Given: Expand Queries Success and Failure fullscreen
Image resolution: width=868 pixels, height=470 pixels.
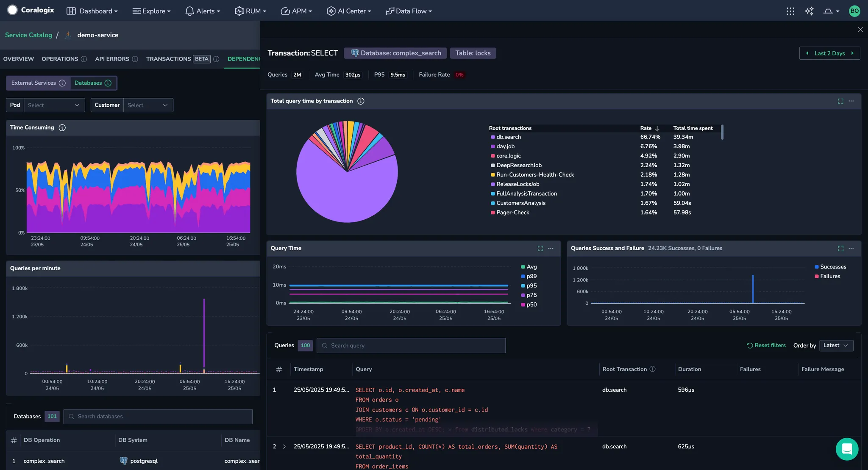Looking at the screenshot, I should [840, 249].
